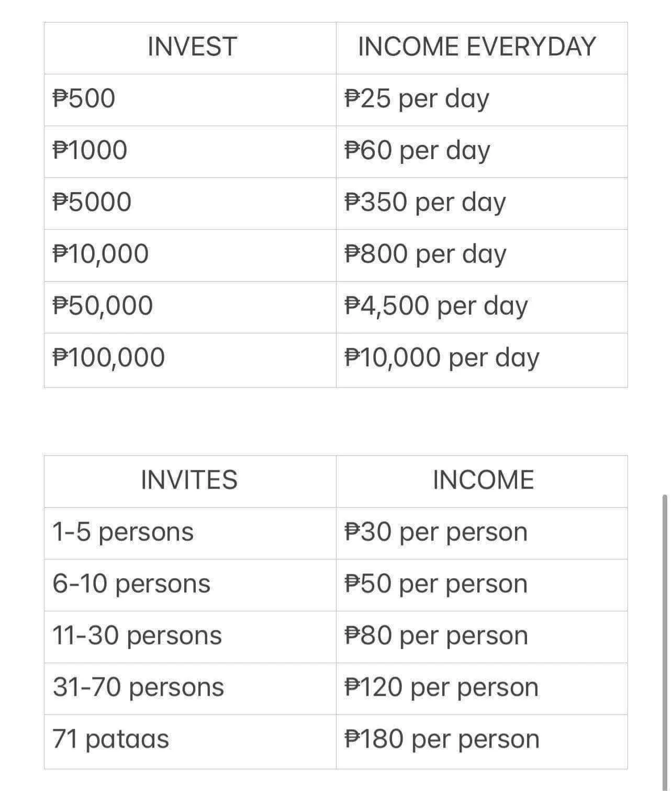
Task: Click the ₱25 per day cell
Action: [x=481, y=99]
